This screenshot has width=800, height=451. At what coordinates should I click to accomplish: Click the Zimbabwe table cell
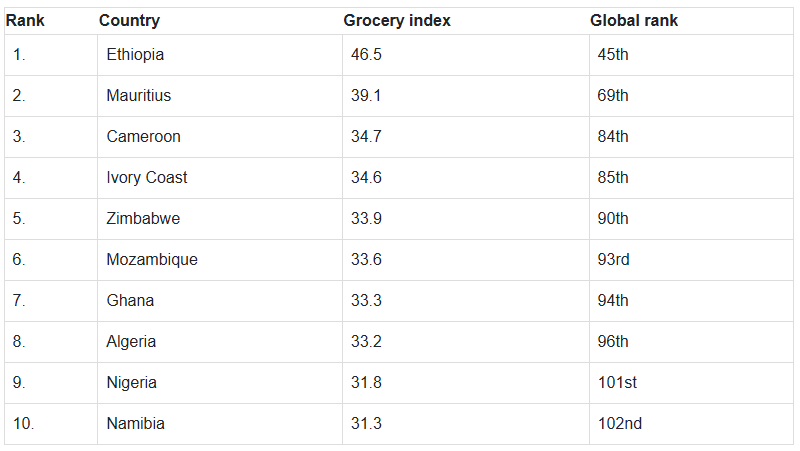coord(144,219)
